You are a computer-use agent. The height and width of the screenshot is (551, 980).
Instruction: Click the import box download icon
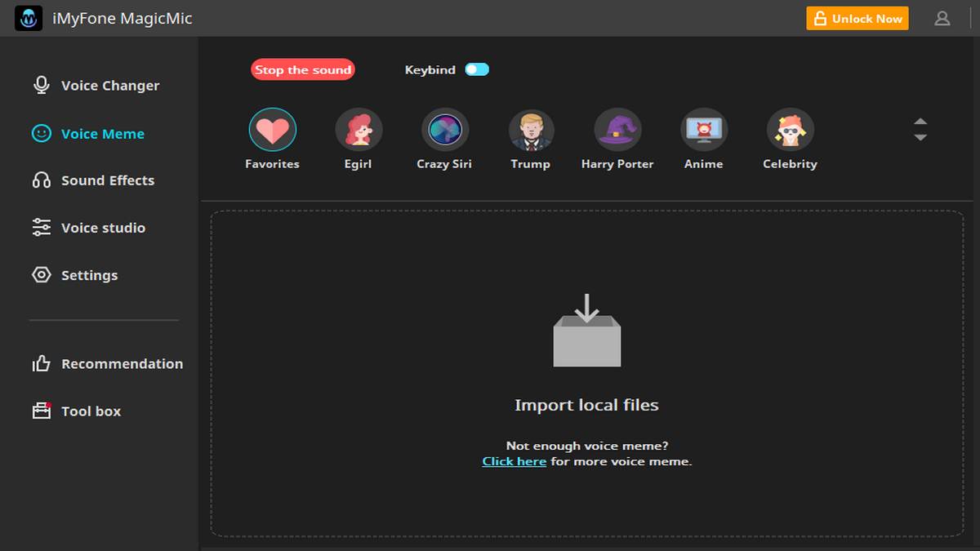tap(587, 330)
